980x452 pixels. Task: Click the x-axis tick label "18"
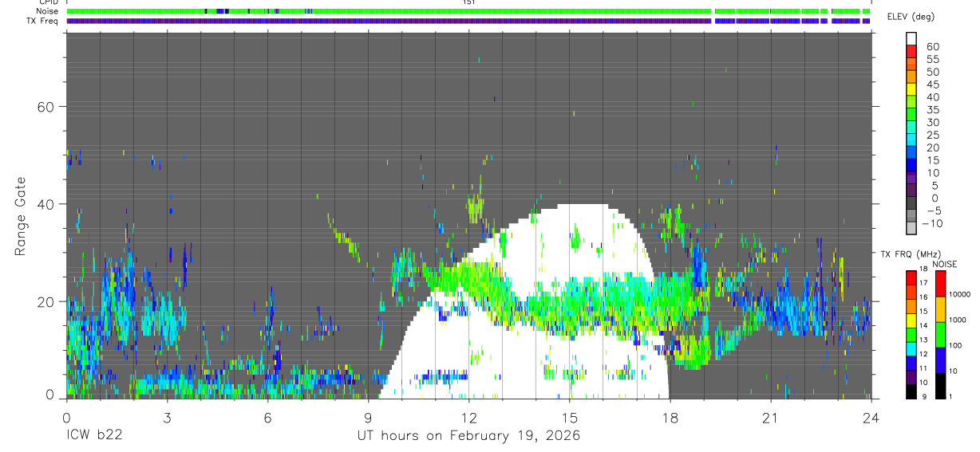670,417
